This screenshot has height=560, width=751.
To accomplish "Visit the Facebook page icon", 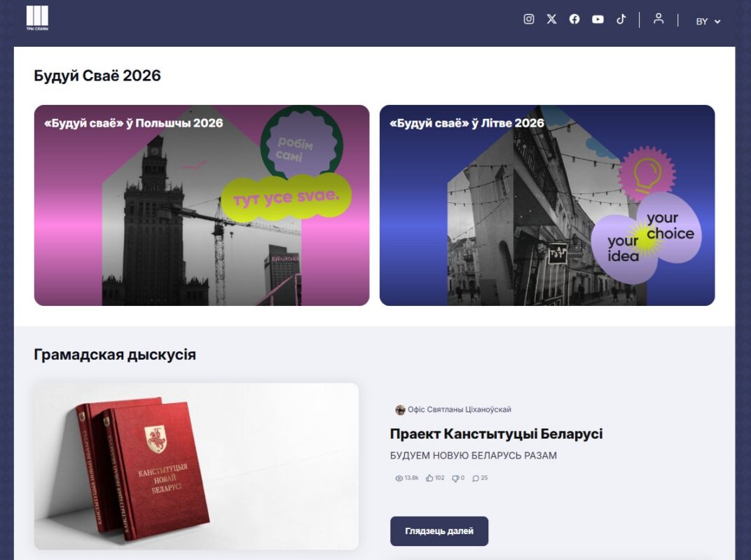I will click(574, 19).
